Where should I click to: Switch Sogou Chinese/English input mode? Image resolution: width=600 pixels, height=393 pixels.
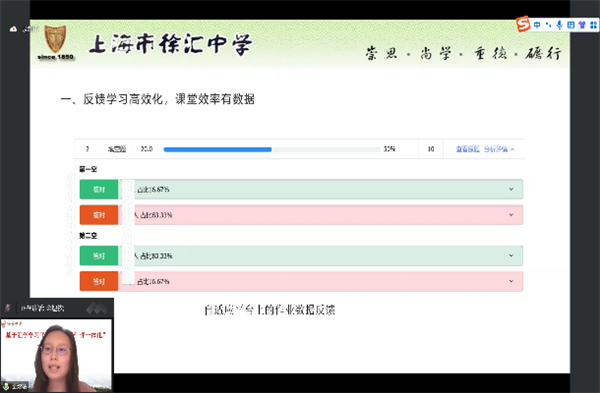[537, 25]
